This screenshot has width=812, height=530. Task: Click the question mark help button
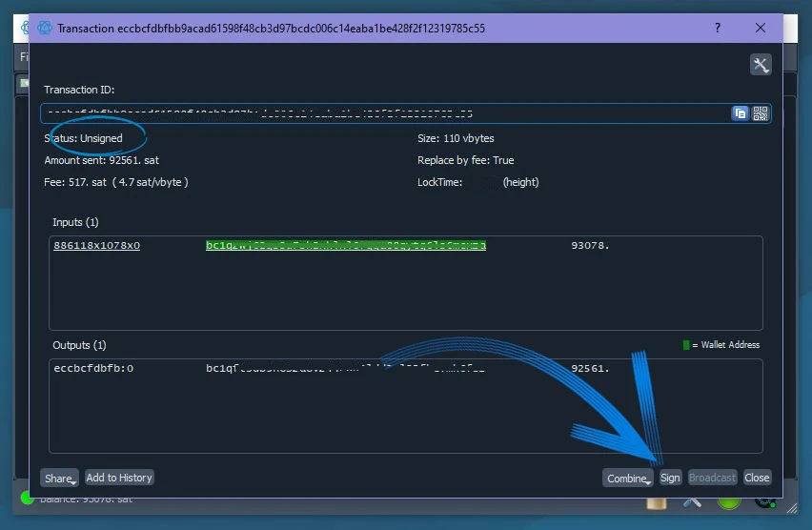[718, 28]
